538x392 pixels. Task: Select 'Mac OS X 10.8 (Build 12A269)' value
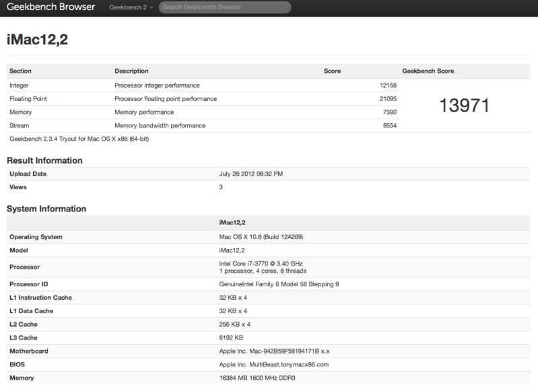pos(261,237)
